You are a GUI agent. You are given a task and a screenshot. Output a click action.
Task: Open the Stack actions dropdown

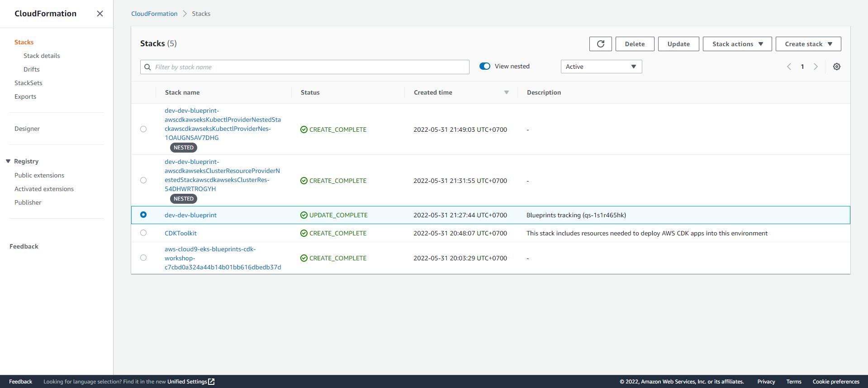[737, 44]
